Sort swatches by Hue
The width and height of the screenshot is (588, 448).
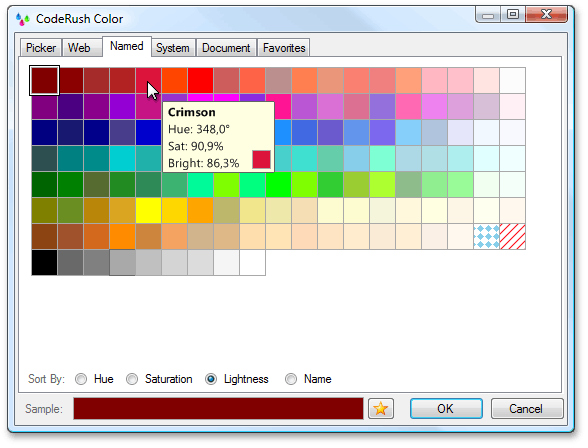[x=94, y=379]
